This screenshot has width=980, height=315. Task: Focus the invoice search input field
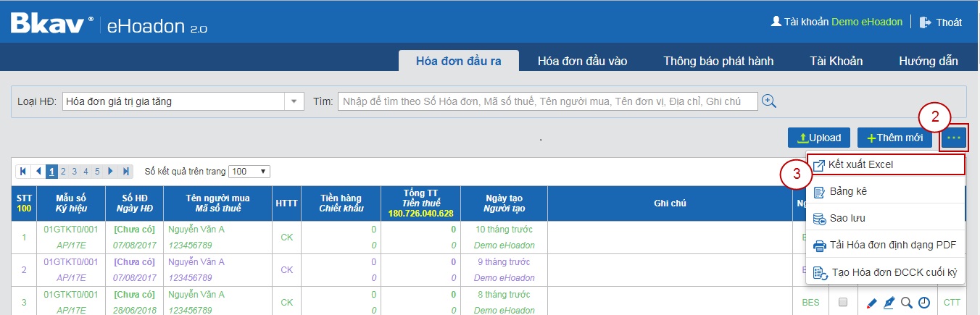(548, 101)
